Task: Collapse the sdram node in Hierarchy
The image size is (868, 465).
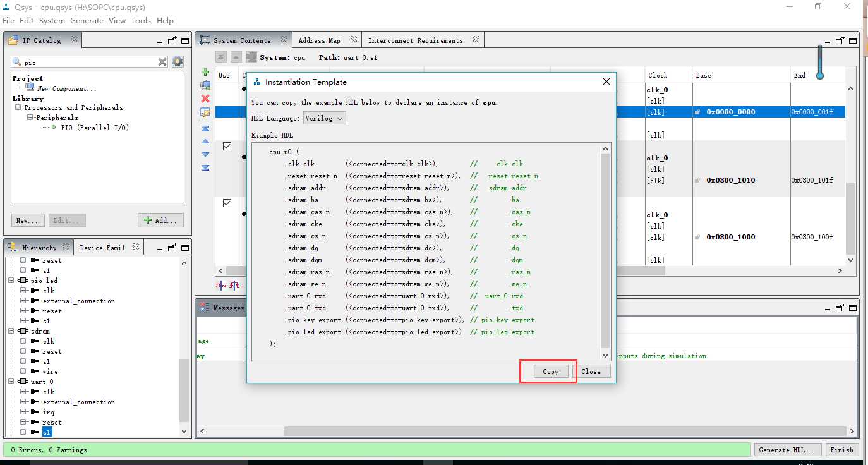Action: tap(11, 331)
